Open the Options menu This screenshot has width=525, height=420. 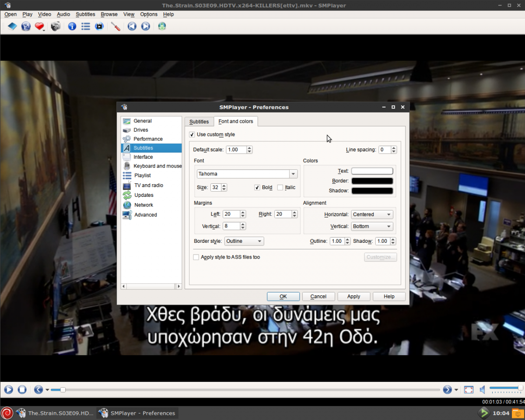pos(149,14)
